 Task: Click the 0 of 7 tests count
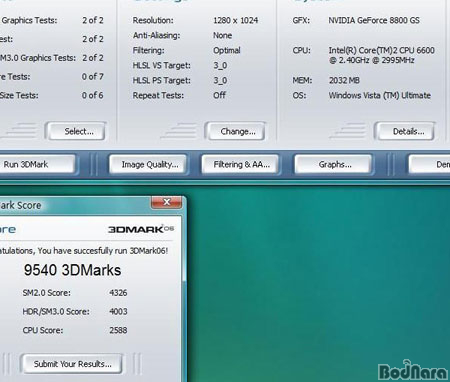[x=93, y=77]
